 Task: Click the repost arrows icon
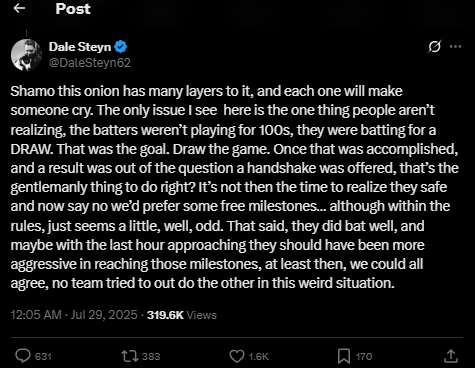click(x=130, y=356)
